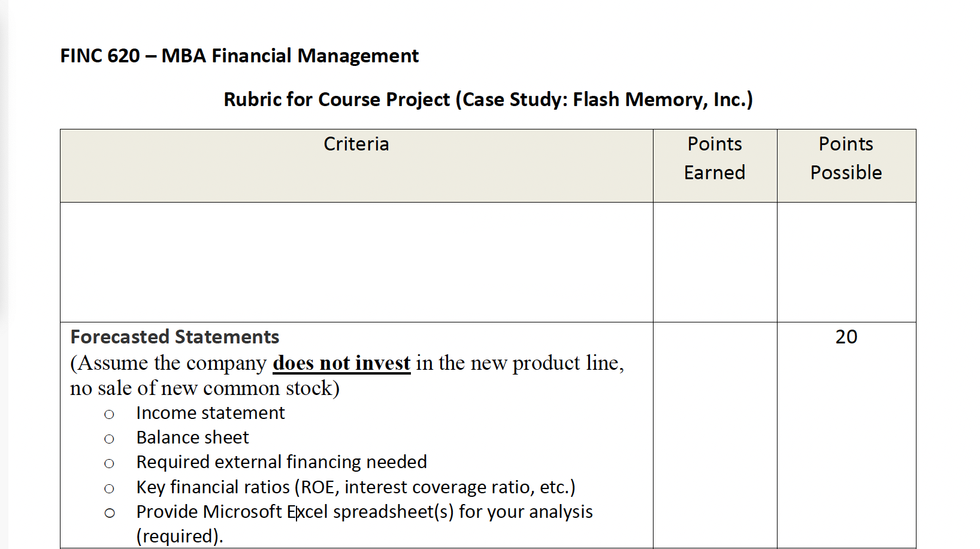Click the course title 'FINC 620' heading
The image size is (980, 549).
239,56
